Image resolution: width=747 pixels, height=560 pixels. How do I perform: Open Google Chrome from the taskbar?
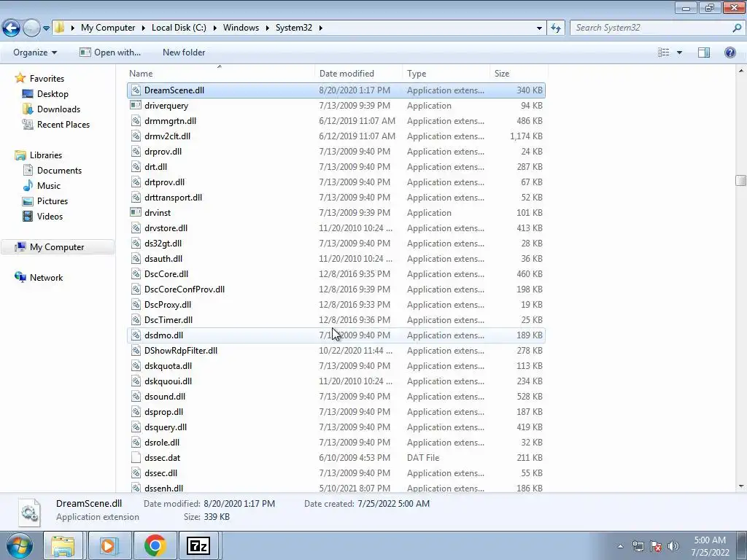(155, 545)
